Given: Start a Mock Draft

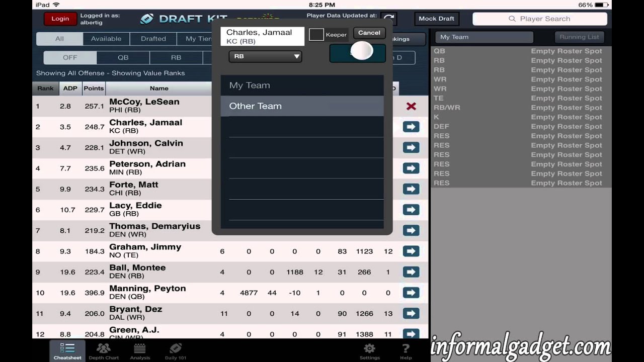Looking at the screenshot, I should coord(436,19).
